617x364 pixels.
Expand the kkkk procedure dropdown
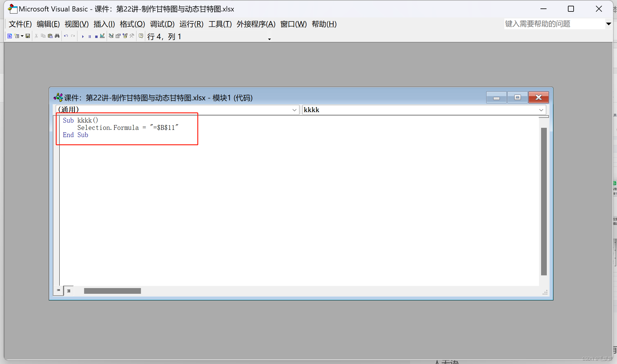[x=541, y=110]
